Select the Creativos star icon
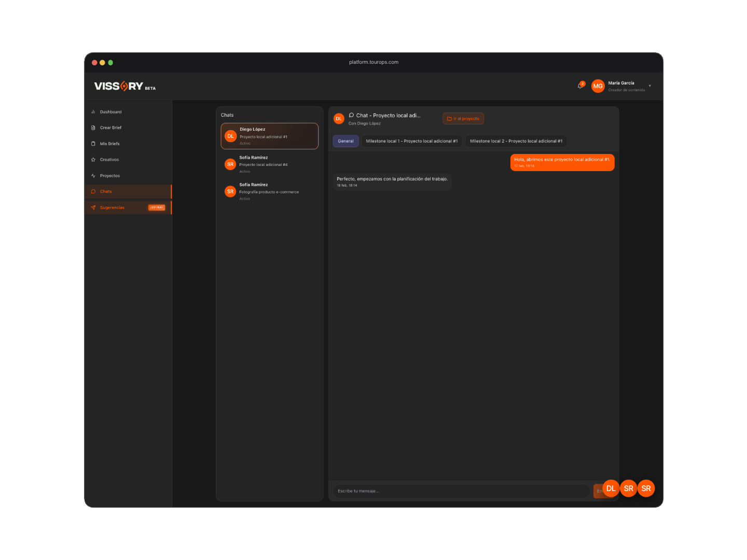 click(94, 159)
